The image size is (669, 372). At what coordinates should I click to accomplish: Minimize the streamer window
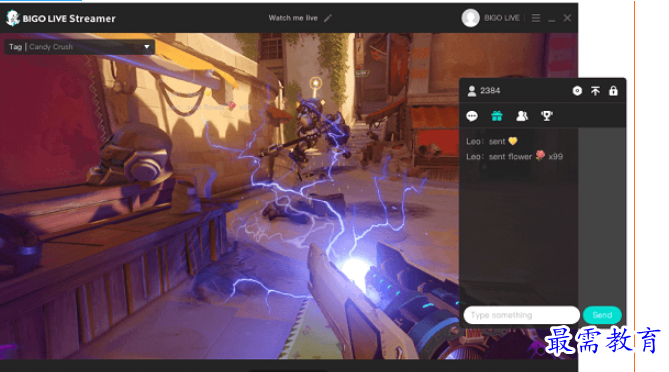[x=552, y=19]
